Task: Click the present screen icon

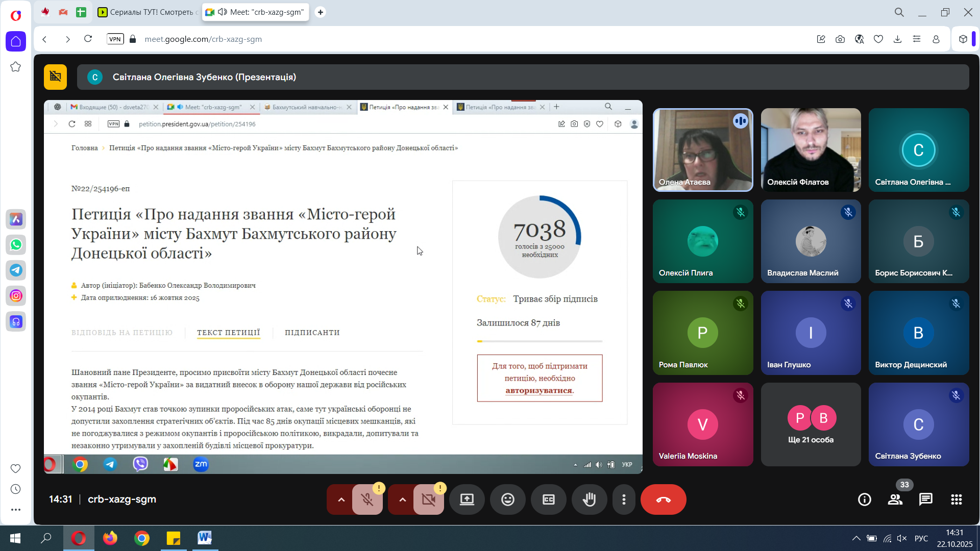Action: coord(467,499)
